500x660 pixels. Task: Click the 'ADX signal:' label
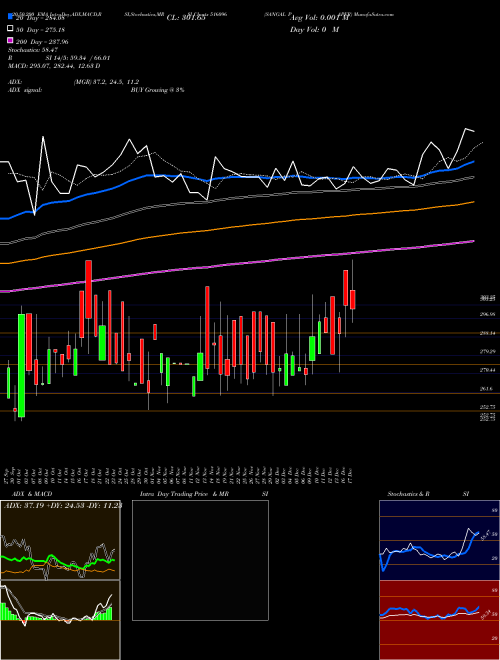tap(25, 90)
